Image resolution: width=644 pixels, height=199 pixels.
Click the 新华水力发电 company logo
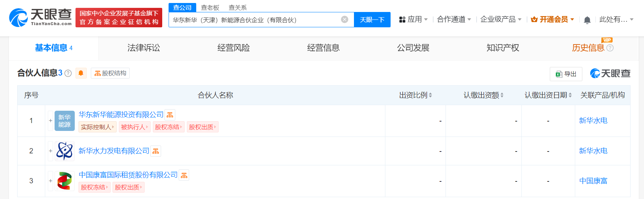[x=65, y=151]
